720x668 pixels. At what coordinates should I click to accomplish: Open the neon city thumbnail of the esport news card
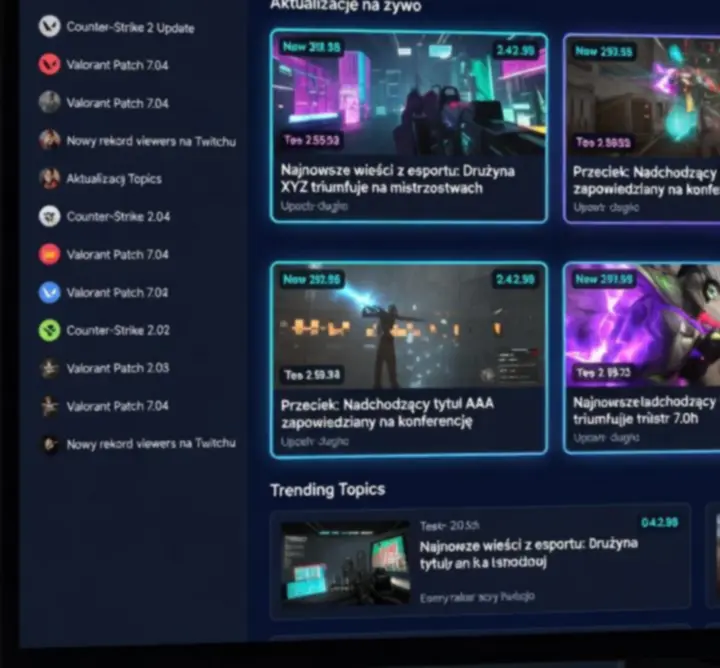click(409, 95)
